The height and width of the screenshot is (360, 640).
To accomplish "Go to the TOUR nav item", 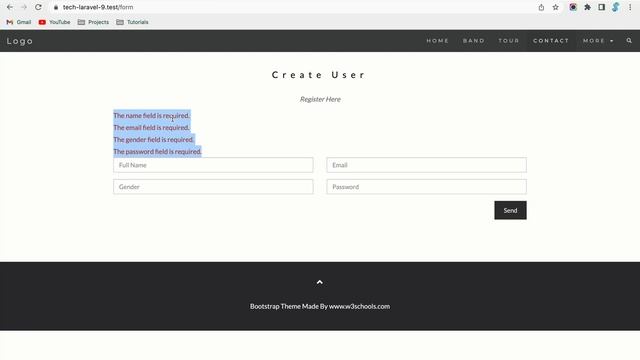I will 509,41.
